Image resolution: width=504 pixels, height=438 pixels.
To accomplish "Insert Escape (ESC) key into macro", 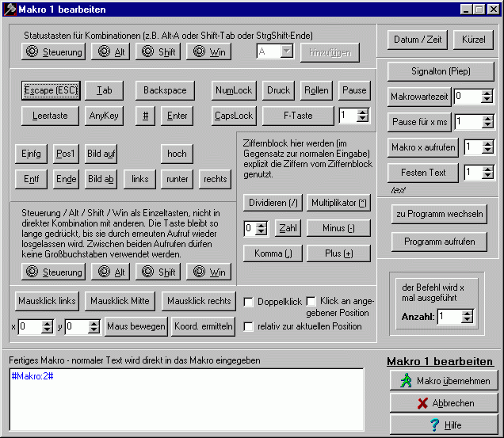I will pyautogui.click(x=50, y=90).
